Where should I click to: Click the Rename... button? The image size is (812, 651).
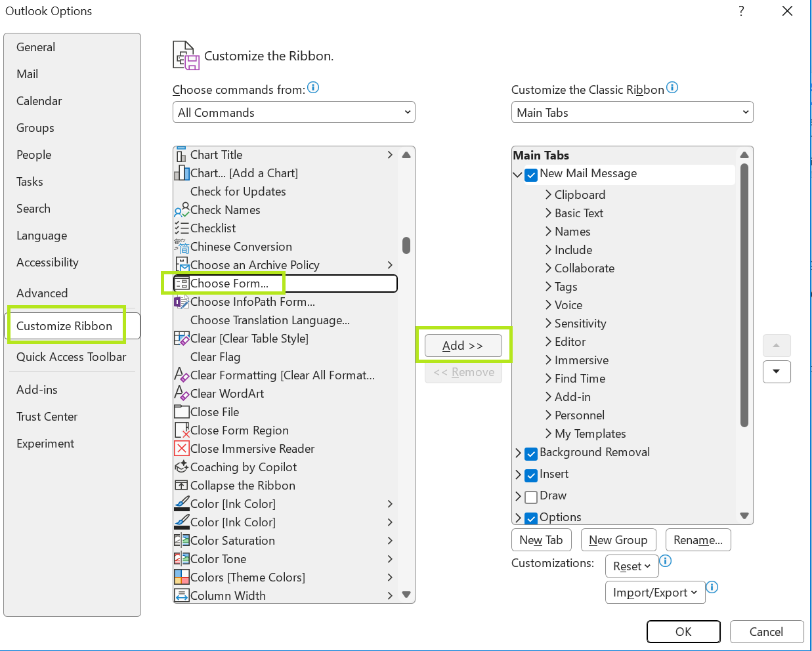[x=698, y=540]
